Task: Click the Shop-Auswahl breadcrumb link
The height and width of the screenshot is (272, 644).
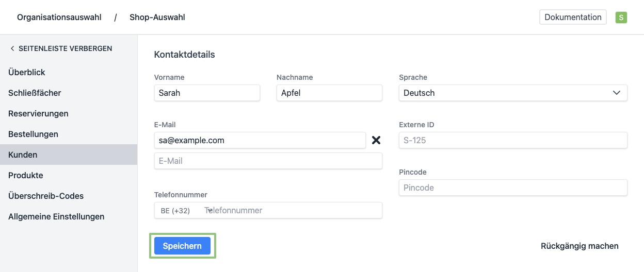Action: (x=157, y=18)
